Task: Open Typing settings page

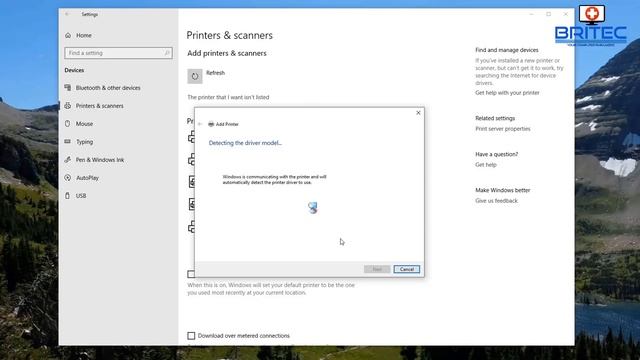Action: coord(84,142)
